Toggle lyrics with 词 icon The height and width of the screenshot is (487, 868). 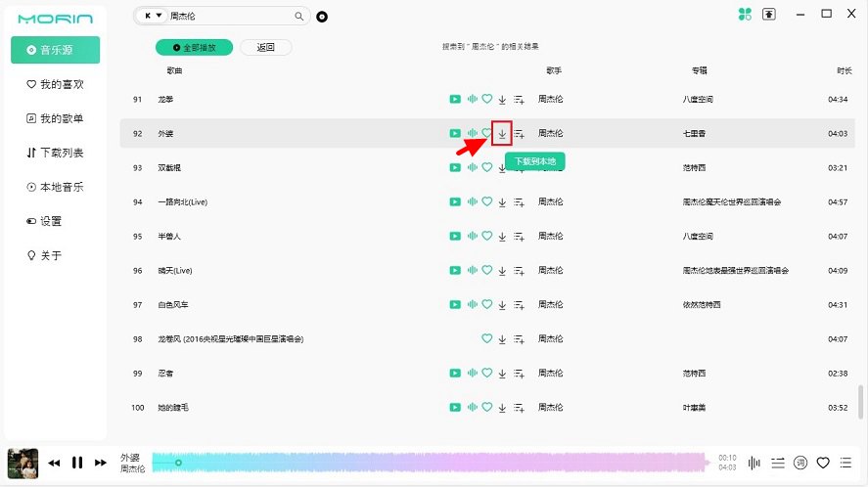[x=800, y=463]
